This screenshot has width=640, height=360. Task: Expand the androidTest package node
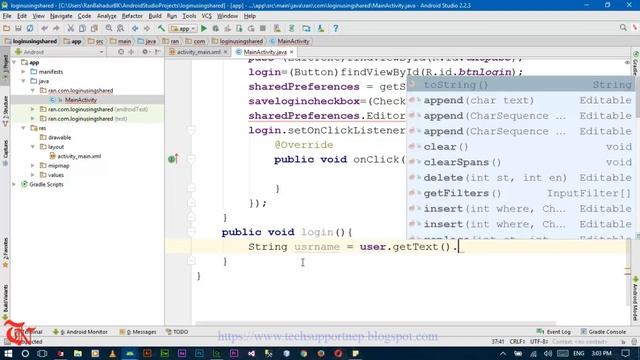(33, 109)
